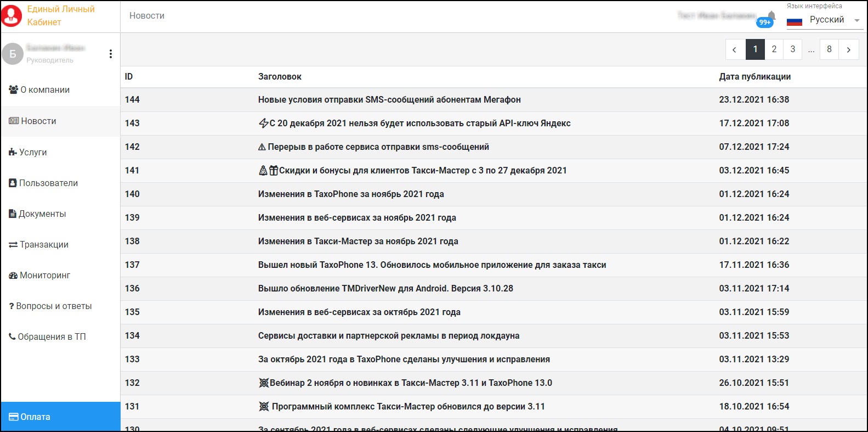The width and height of the screenshot is (868, 432).
Task: Open news about Мегафон SMS conditions
Action: [x=389, y=100]
